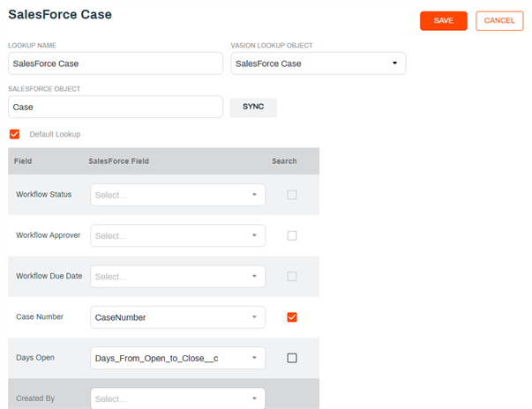Check the Workflow Status search checkbox

click(x=292, y=195)
